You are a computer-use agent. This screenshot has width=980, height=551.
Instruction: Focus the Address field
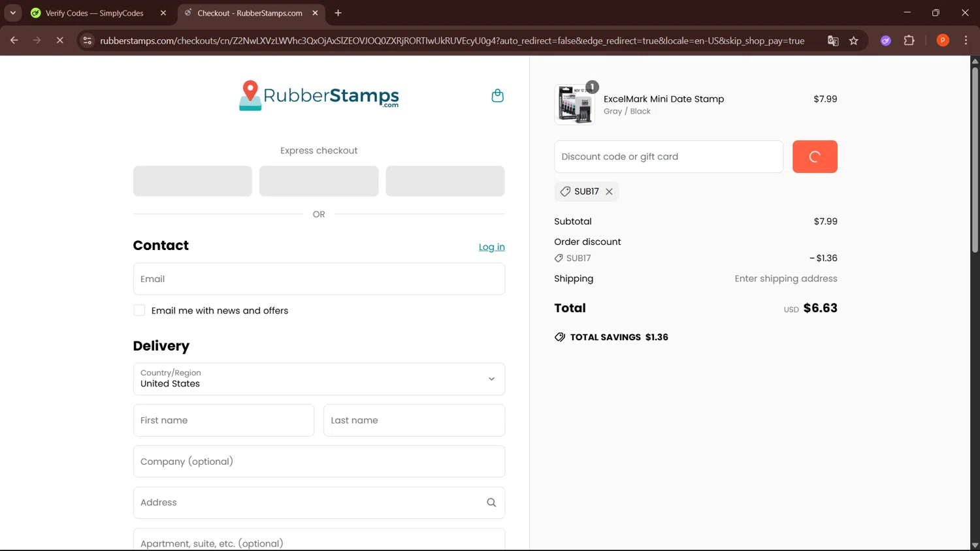pyautogui.click(x=319, y=503)
